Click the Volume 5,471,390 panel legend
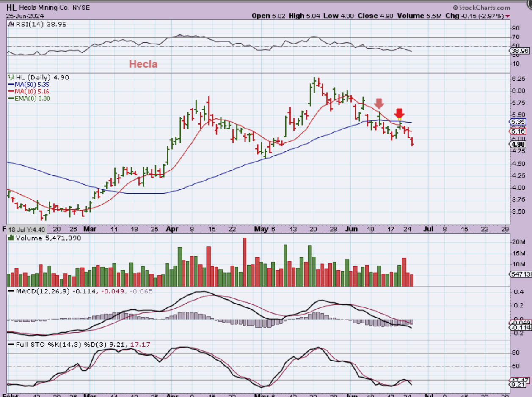The height and width of the screenshot is (397, 532). click(45, 238)
